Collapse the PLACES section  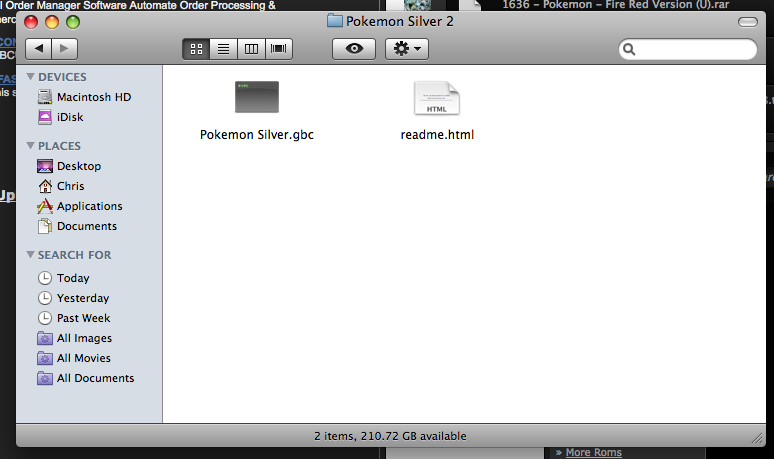[31, 146]
